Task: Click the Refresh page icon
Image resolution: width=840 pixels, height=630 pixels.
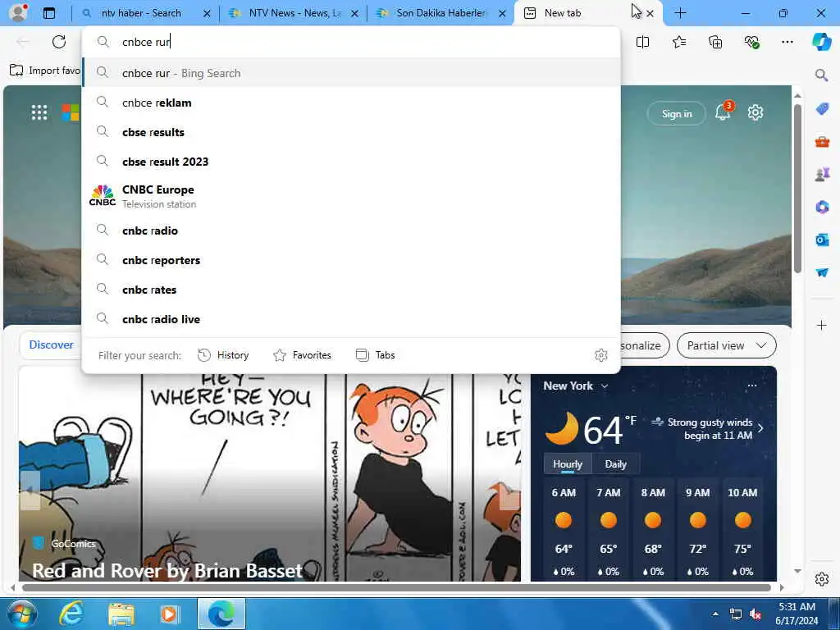Action: 59,42
